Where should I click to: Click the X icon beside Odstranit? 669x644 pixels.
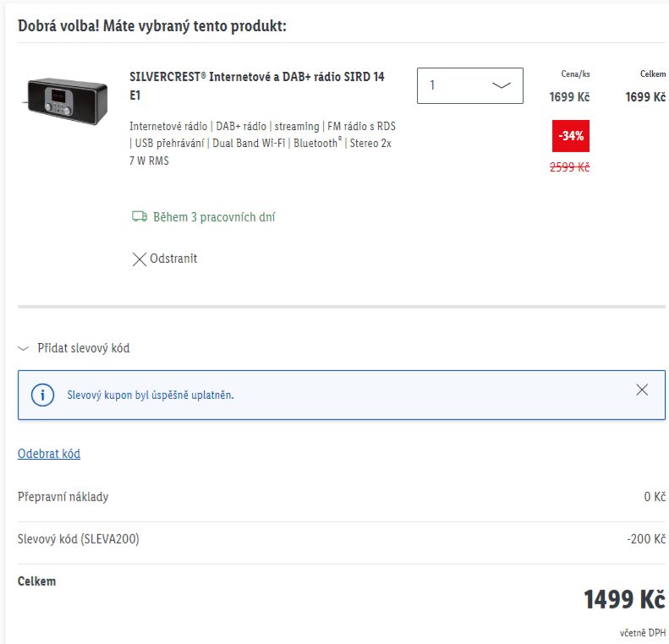[139, 259]
